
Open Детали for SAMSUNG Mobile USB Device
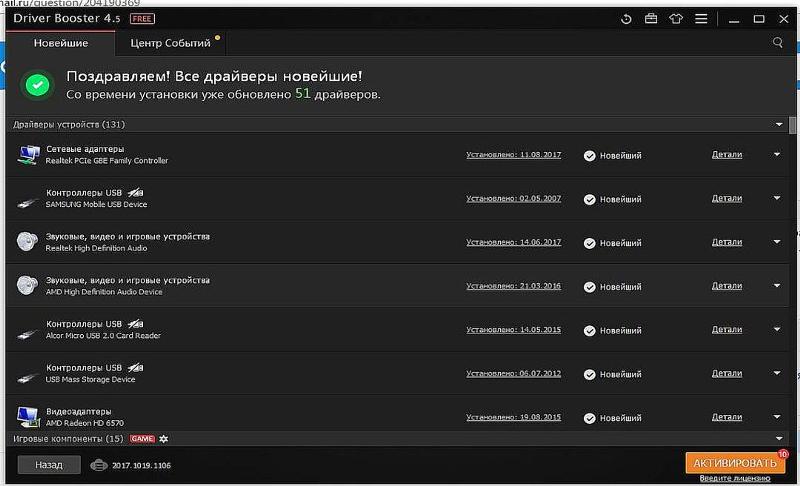point(727,198)
